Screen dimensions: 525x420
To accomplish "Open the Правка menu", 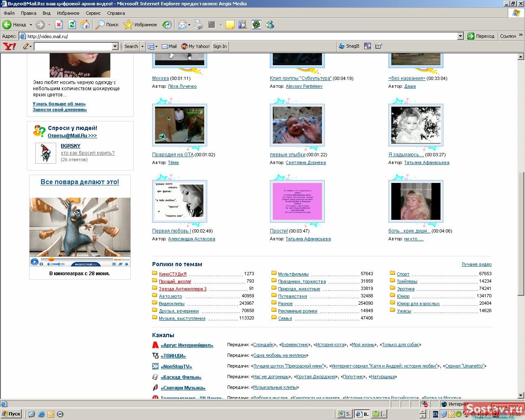I will click(x=29, y=13).
